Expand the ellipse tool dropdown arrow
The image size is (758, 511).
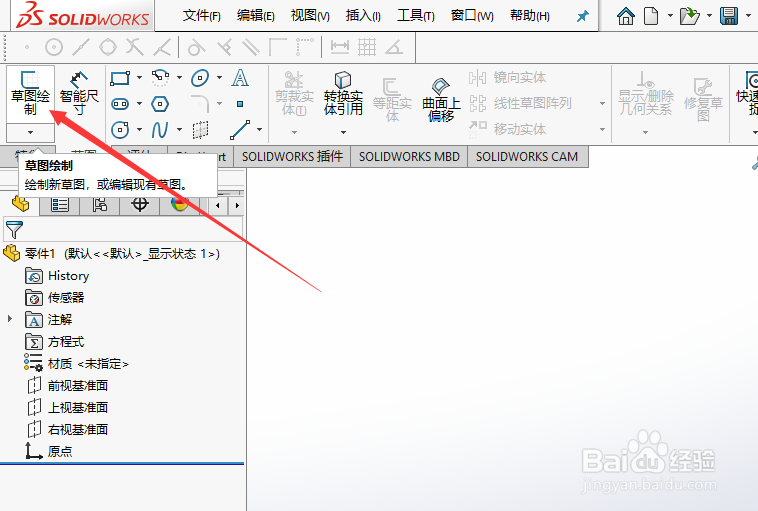pos(219,78)
